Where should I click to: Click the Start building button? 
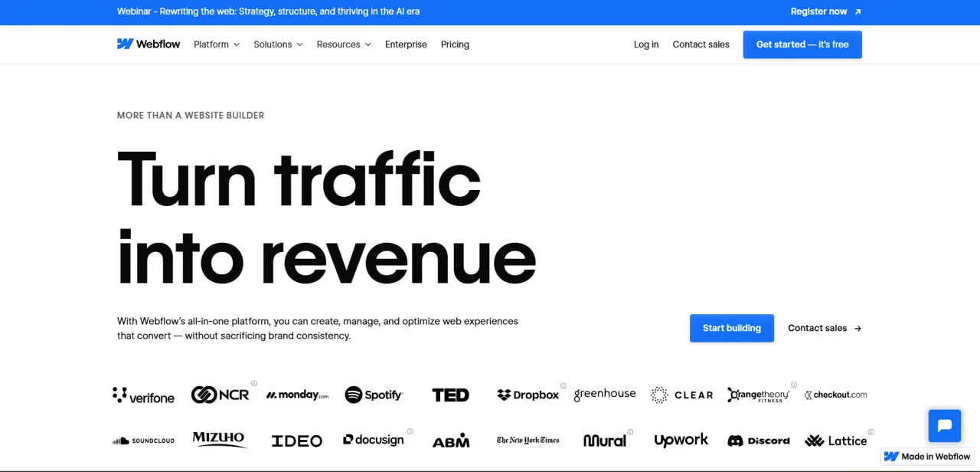[x=732, y=328]
